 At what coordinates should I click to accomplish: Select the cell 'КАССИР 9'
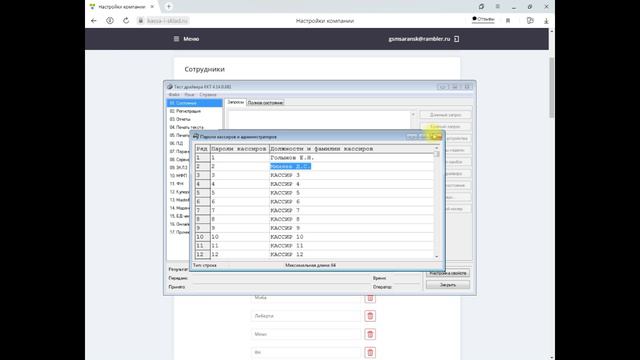351,228
